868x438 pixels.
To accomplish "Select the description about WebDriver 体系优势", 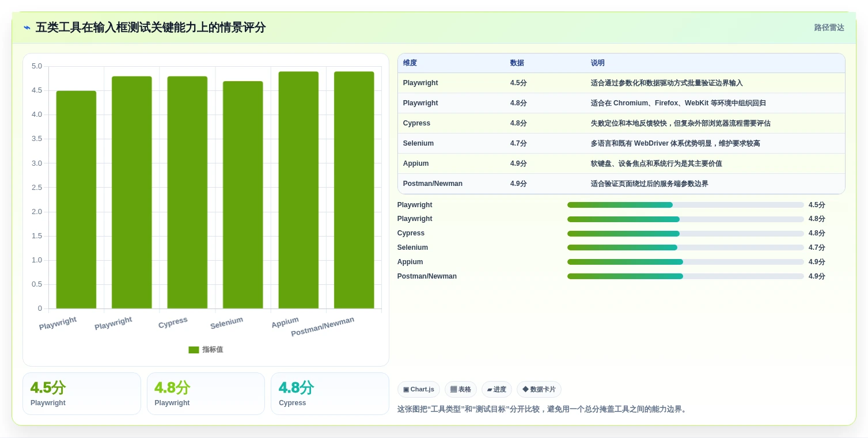I will coord(675,143).
